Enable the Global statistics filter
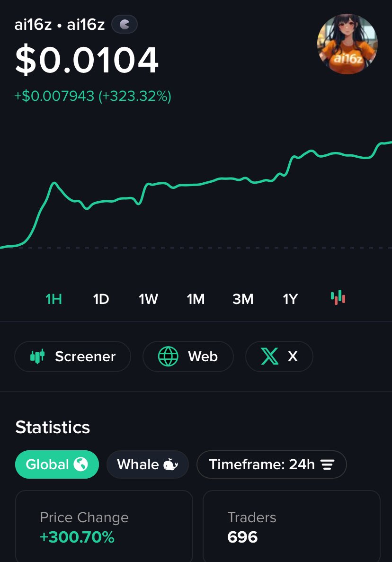The width and height of the screenshot is (392, 562). click(x=57, y=464)
